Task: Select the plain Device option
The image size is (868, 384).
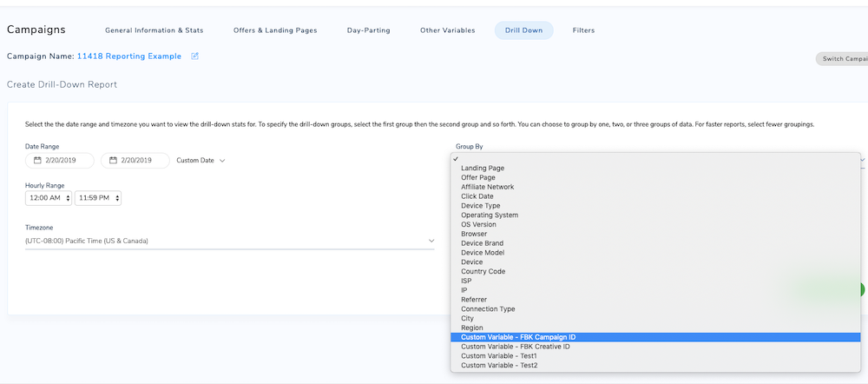Action: tap(655, 262)
